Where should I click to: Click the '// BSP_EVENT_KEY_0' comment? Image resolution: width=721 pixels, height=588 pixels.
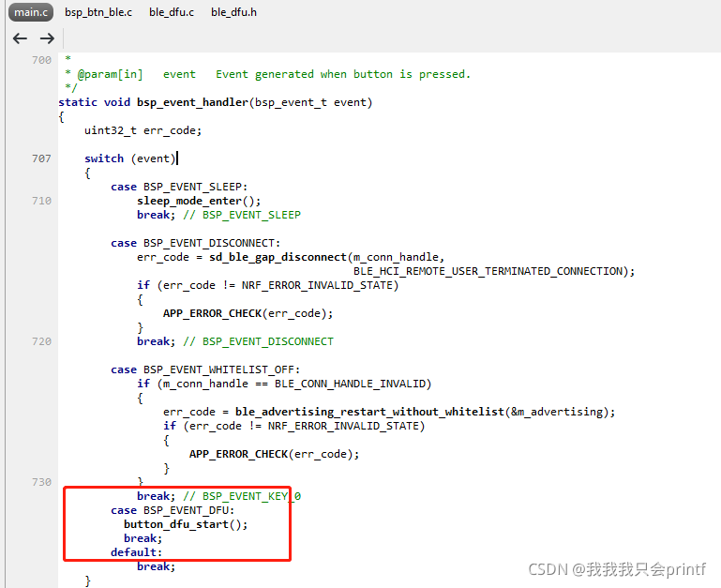242,496
